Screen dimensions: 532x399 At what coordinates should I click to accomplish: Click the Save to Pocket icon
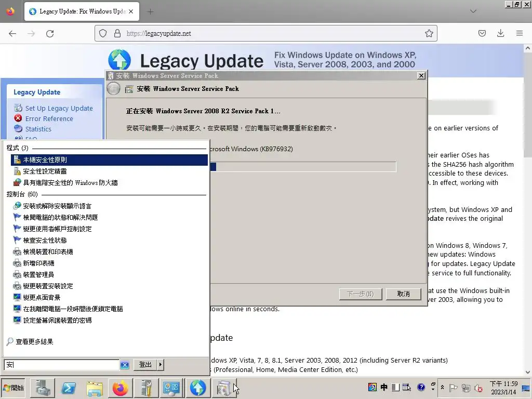pyautogui.click(x=482, y=33)
